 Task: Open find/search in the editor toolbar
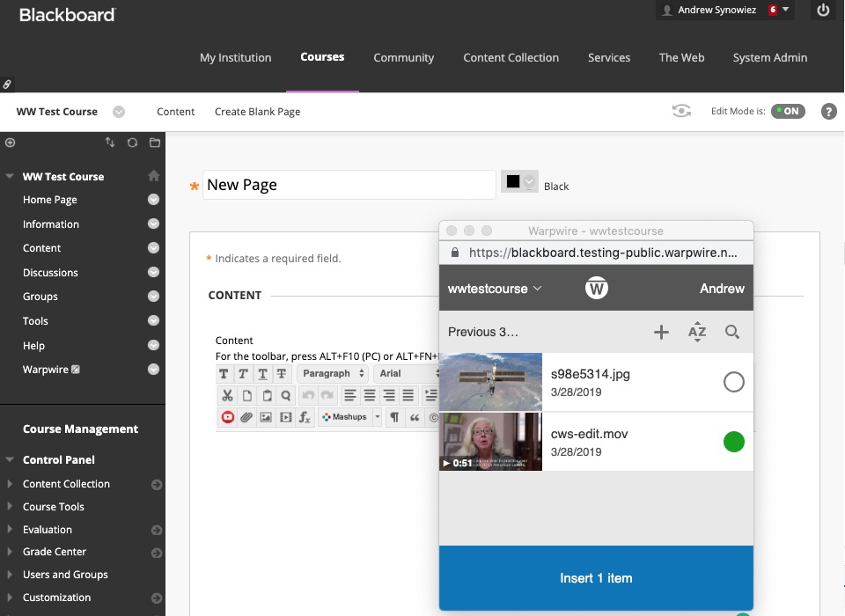(x=285, y=396)
